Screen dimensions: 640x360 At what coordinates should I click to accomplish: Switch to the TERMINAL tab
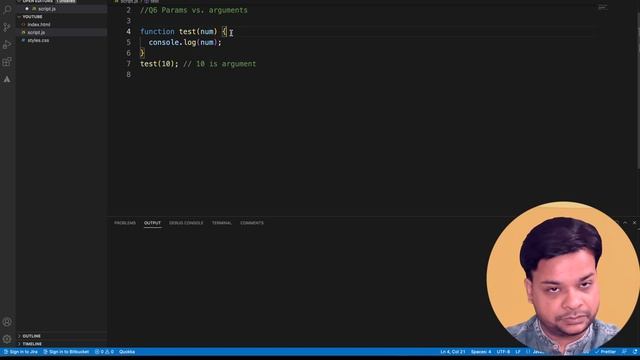coord(222,223)
